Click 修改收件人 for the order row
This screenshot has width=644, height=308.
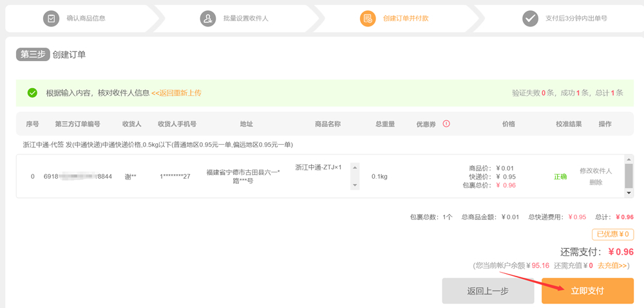(x=596, y=170)
